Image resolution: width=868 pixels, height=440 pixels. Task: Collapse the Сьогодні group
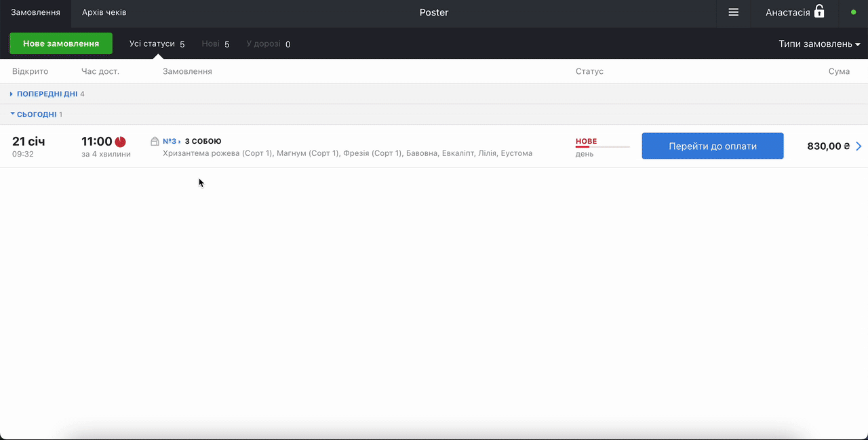[x=37, y=115]
